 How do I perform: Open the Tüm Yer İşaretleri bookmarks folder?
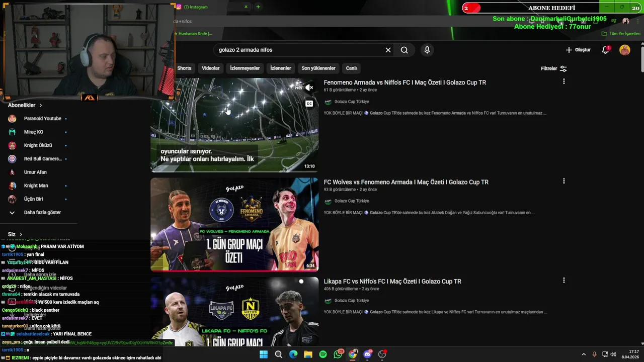pos(621,34)
